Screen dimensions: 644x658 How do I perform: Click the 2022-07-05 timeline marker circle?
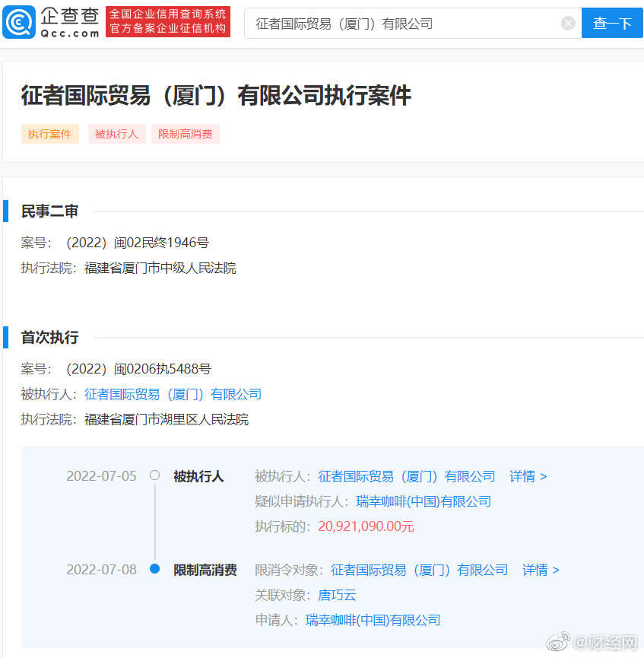click(155, 475)
